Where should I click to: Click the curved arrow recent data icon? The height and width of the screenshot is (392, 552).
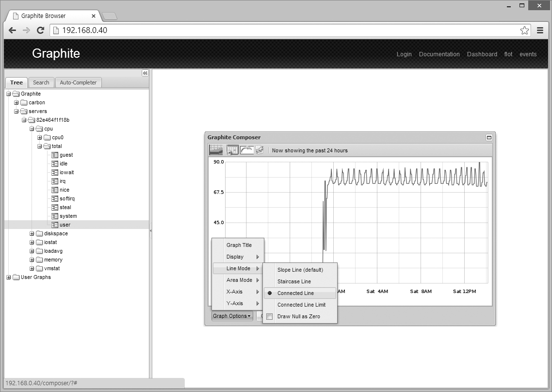coord(246,150)
